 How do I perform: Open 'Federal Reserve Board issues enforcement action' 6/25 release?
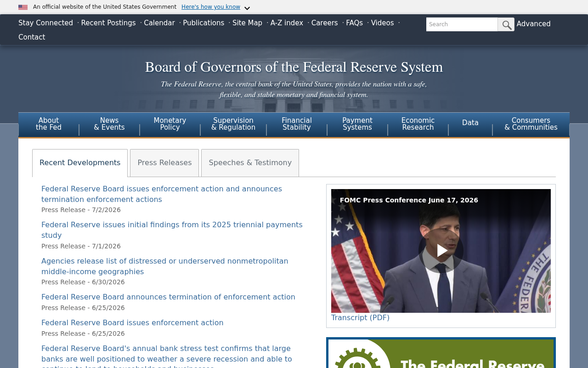(x=132, y=323)
